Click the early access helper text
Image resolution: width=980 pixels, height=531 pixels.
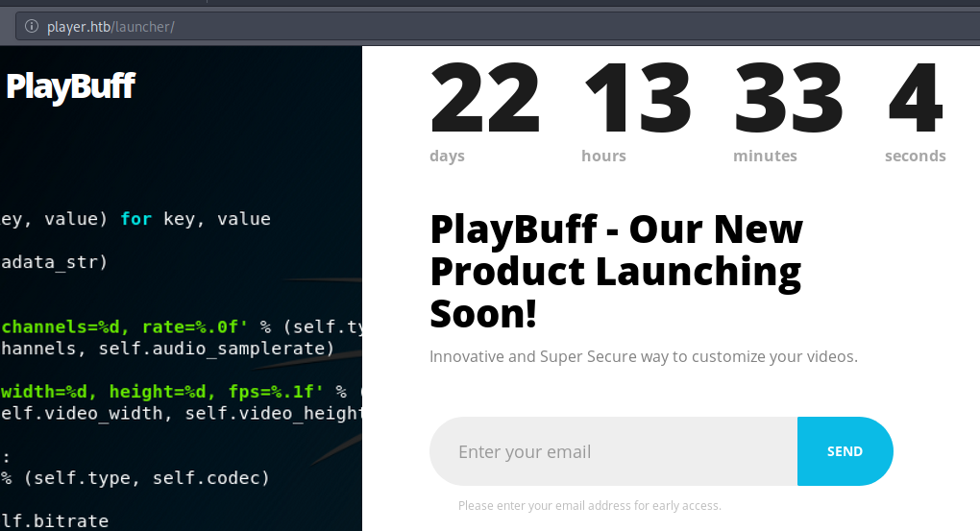click(x=589, y=506)
